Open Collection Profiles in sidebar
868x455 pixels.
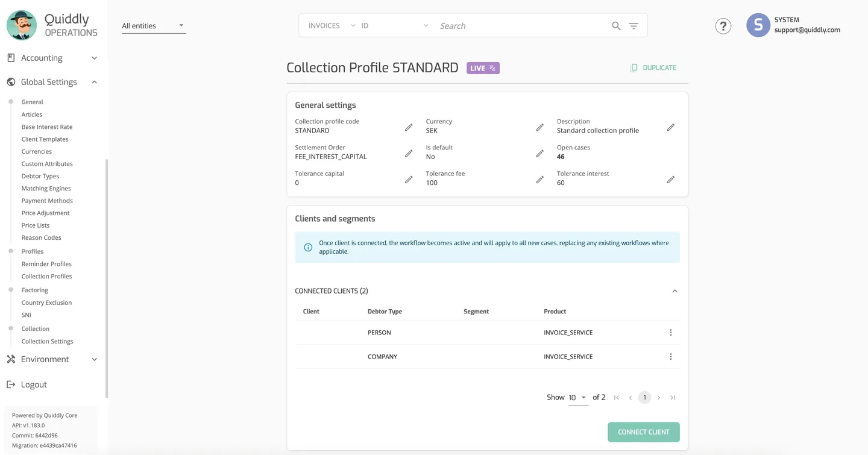coord(46,276)
